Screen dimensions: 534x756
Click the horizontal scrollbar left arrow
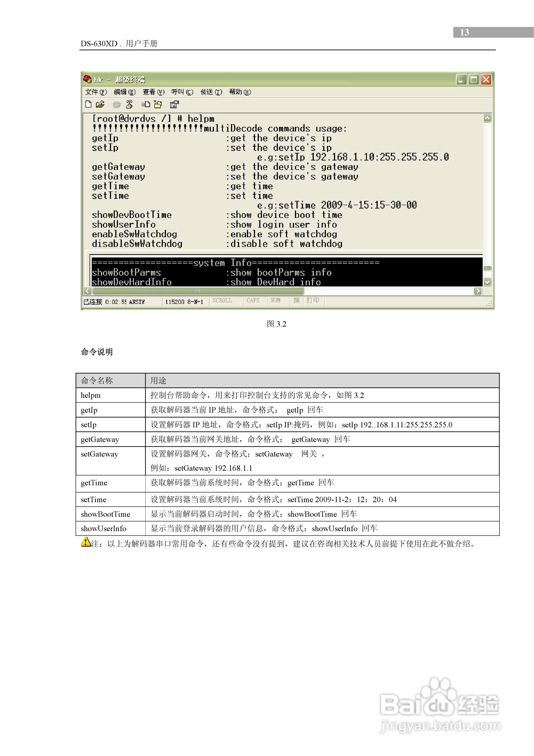(87, 291)
